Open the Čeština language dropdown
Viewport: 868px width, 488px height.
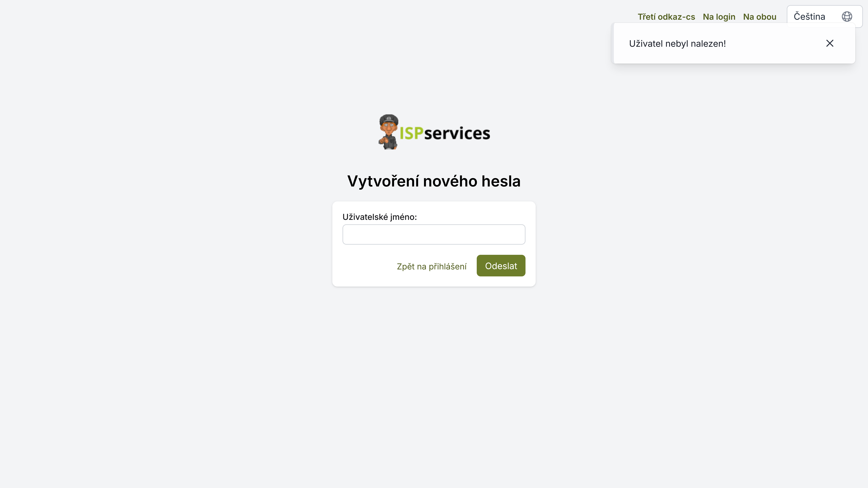(x=824, y=17)
